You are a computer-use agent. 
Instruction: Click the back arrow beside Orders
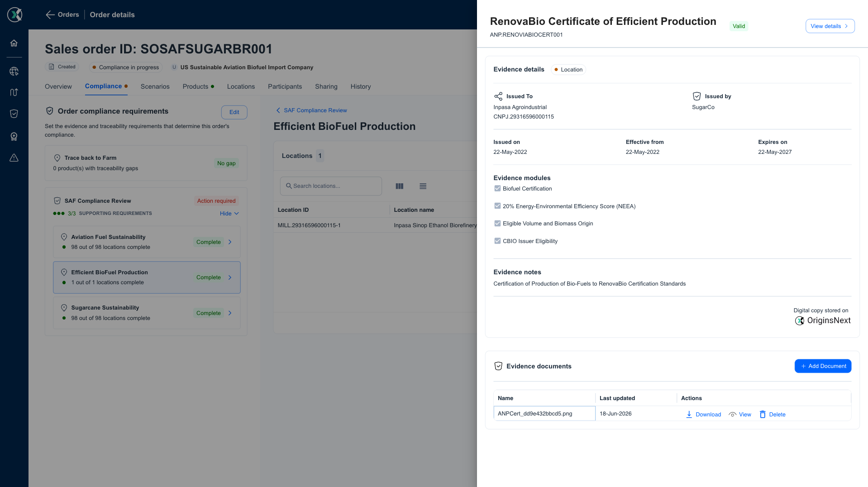[50, 15]
